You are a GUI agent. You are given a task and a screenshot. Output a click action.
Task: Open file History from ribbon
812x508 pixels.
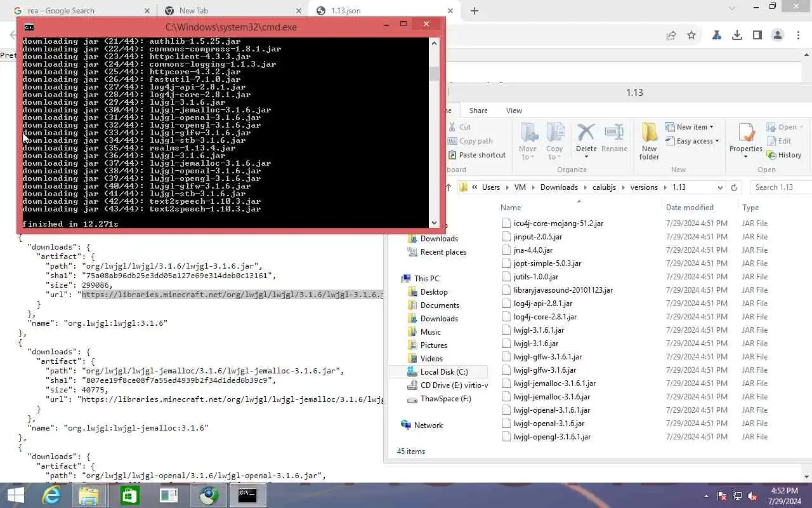(784, 155)
